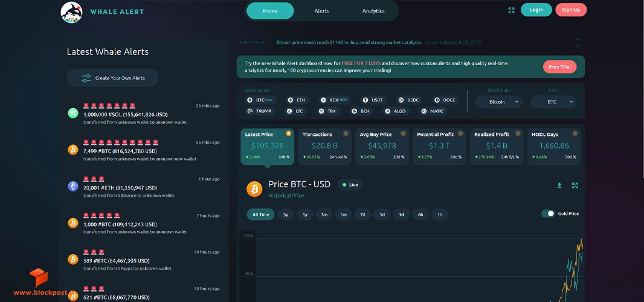Viewport: 644px width, 302px height.
Task: Click the Whale Alert orca logo
Action: (71, 12)
